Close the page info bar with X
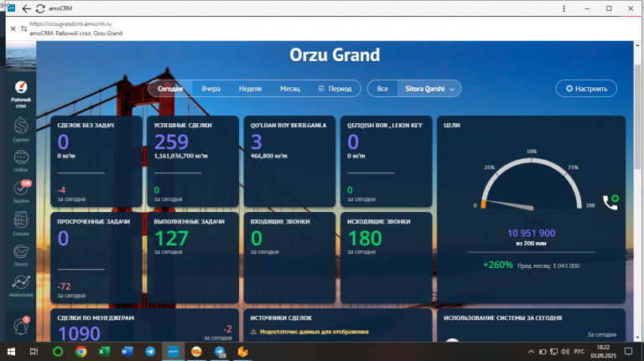The image size is (644, 361). click(x=13, y=28)
